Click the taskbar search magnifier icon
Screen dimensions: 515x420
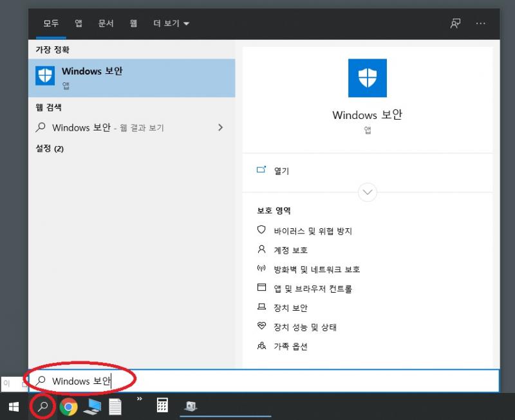click(x=43, y=406)
